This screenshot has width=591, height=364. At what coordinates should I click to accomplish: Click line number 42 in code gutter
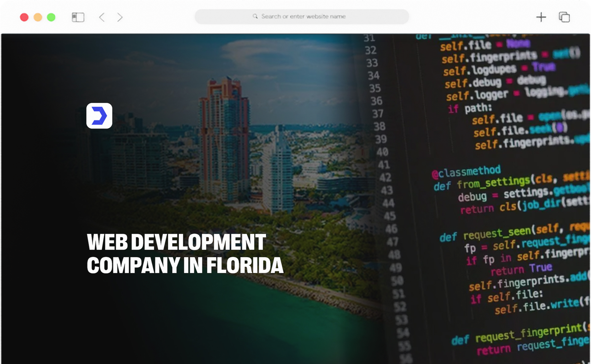point(385,177)
